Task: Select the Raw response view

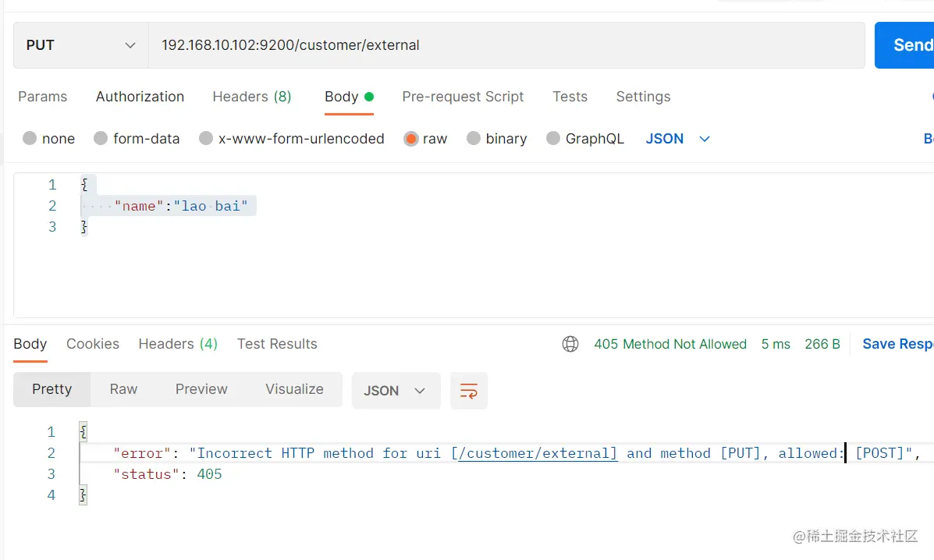Action: (123, 389)
